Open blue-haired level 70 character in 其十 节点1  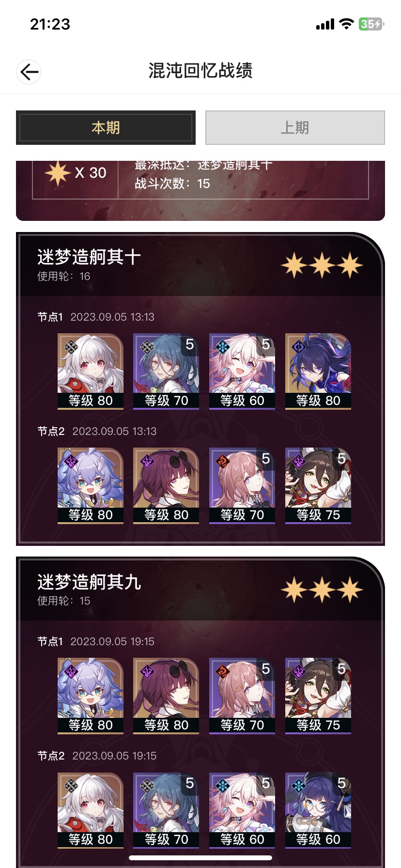(166, 372)
